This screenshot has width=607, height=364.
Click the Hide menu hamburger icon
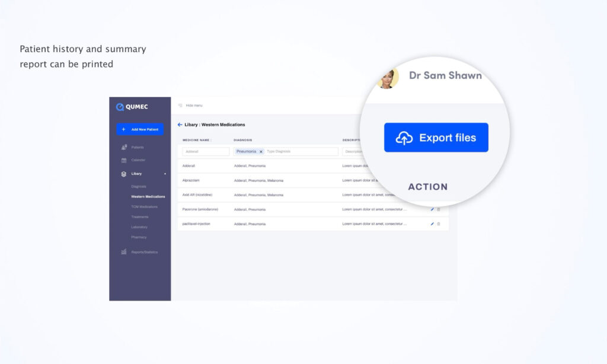point(180,106)
